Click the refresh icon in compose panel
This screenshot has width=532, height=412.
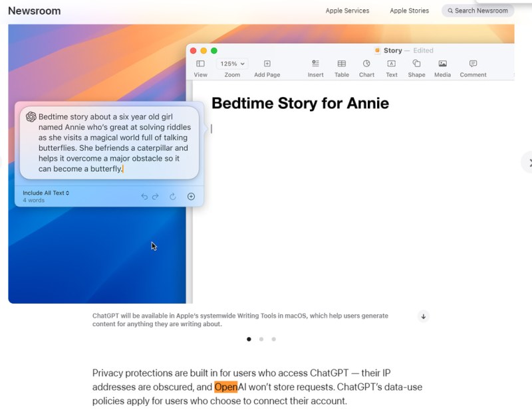pos(173,196)
